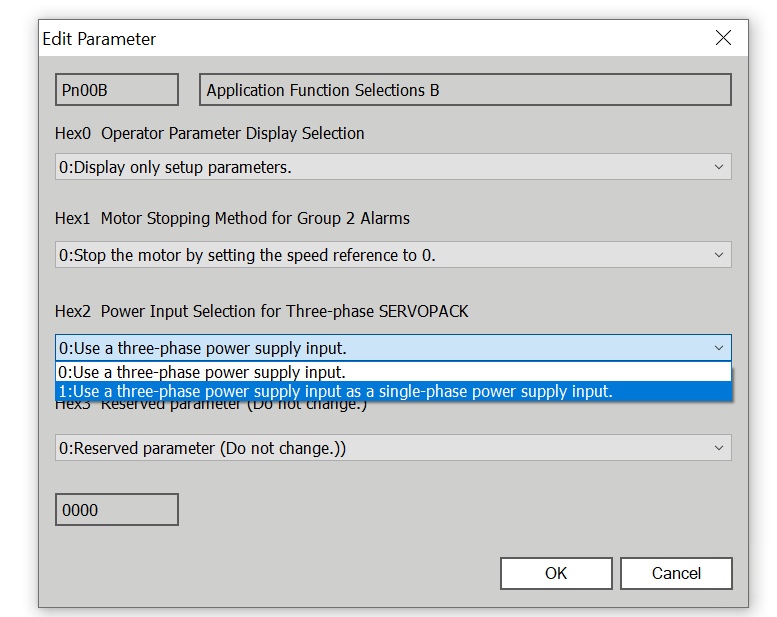Click the 0000 value field
Viewport: 777px width, 617px height.
tap(116, 510)
